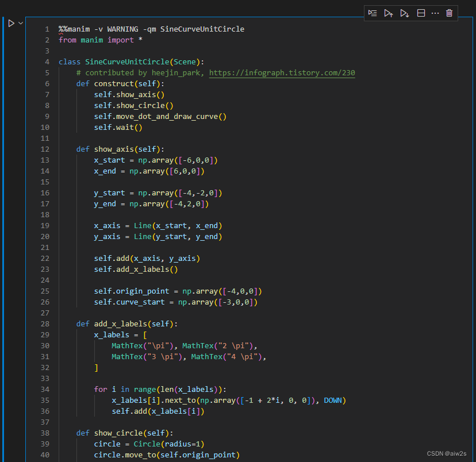Click 'def show_circle(self):' definition

click(x=125, y=433)
